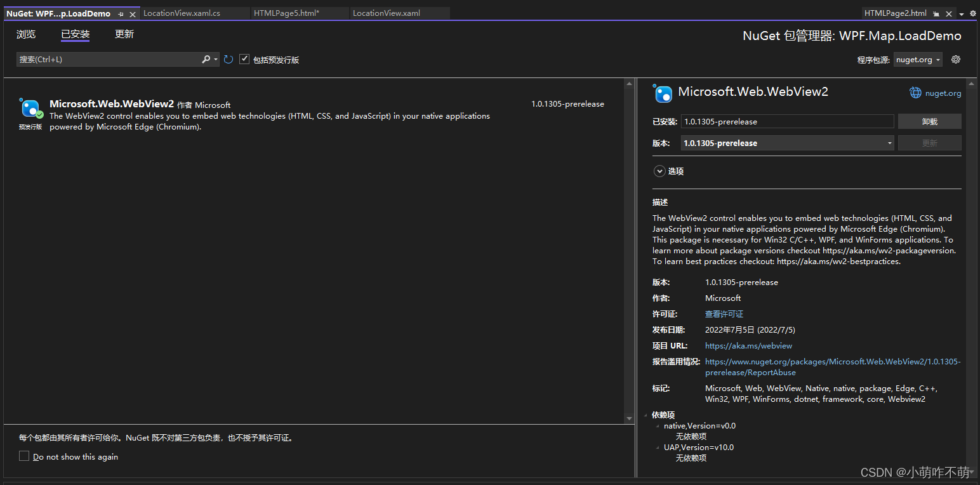Open NuGet package source settings gear
The height and width of the screenshot is (485, 980).
(x=956, y=59)
